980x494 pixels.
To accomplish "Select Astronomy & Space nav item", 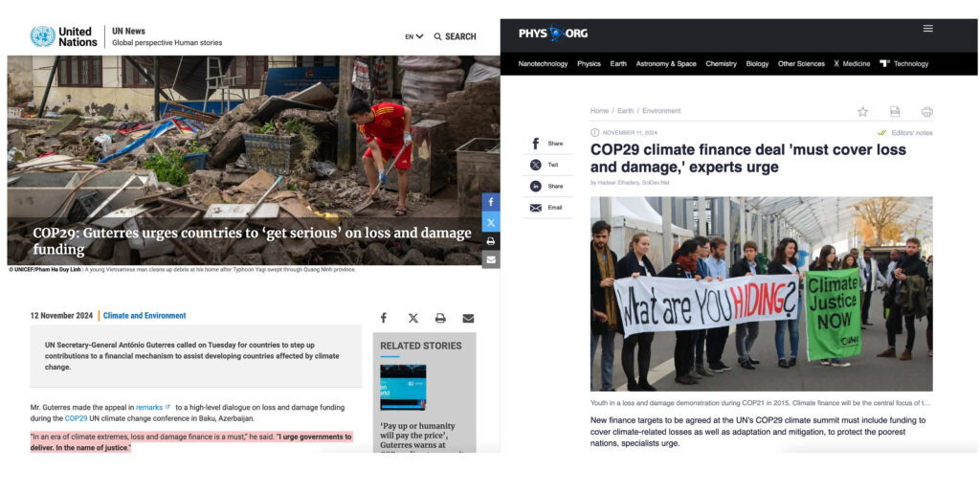I will coord(666,64).
